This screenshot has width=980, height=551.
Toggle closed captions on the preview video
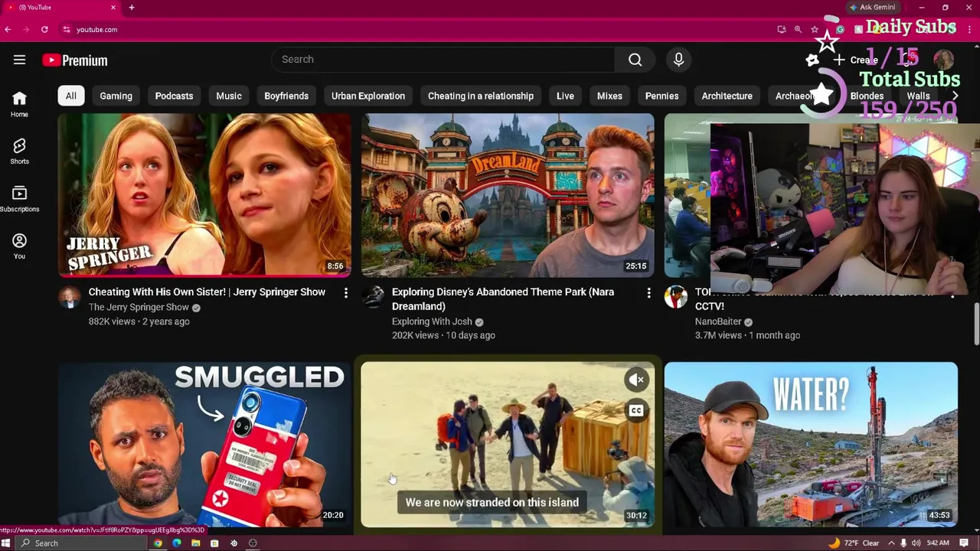636,411
